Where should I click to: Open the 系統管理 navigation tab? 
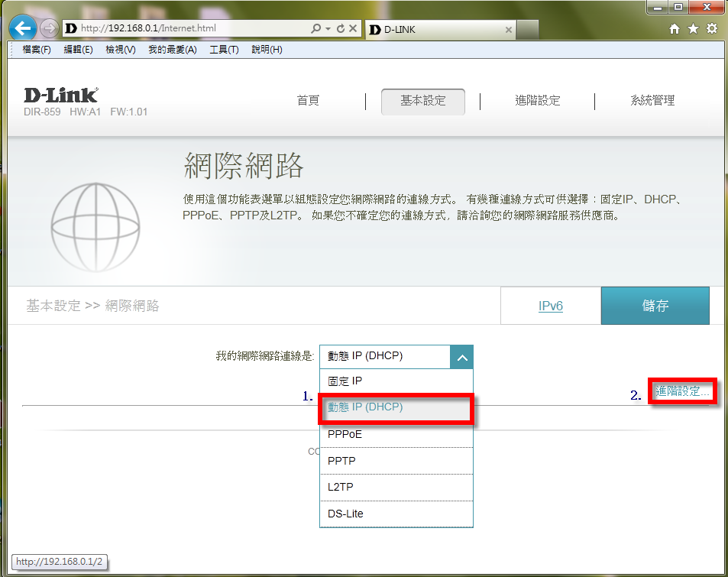coord(652,101)
